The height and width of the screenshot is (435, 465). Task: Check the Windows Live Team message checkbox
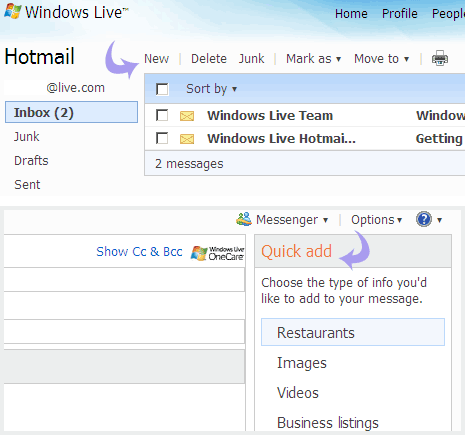coord(162,115)
